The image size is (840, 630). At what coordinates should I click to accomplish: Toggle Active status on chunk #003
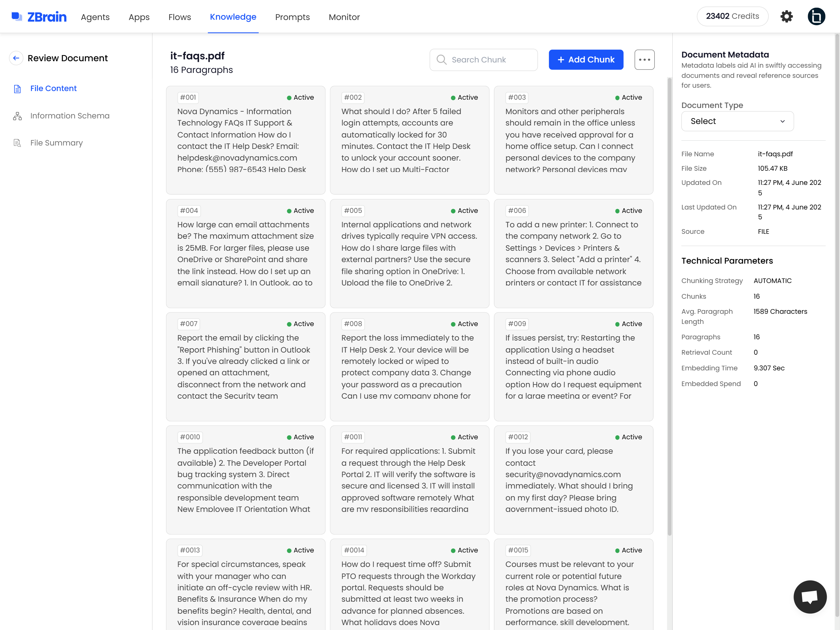[x=628, y=98]
